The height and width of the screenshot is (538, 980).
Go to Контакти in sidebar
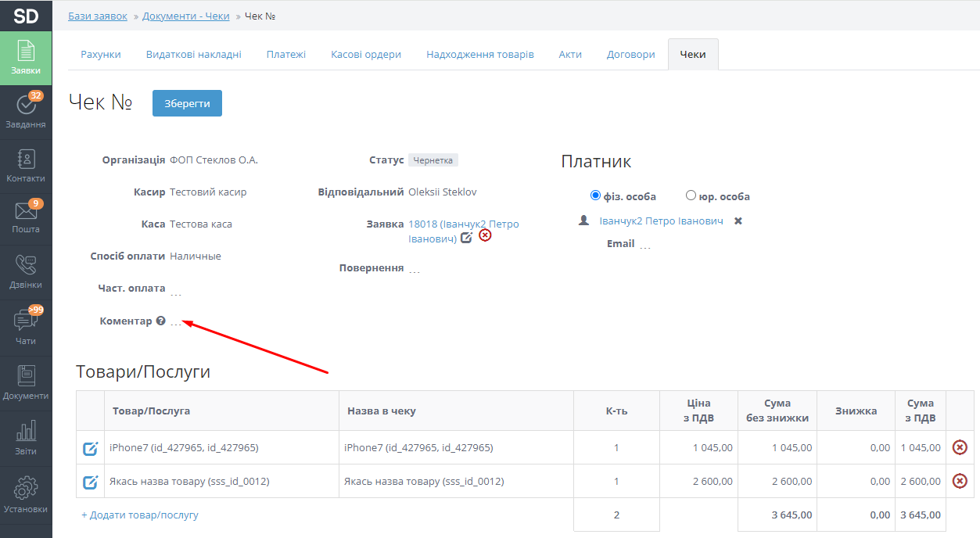click(x=26, y=166)
